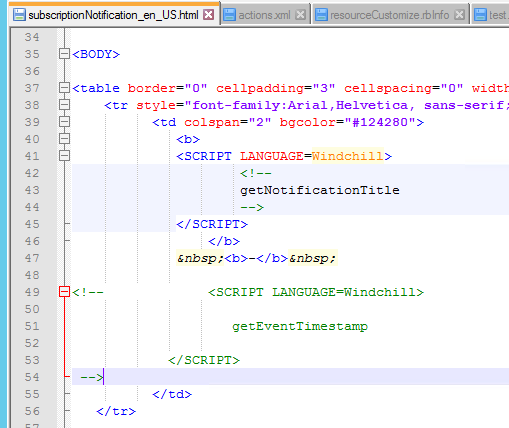
Task: Click the <BODY> tag text
Action: coord(96,54)
